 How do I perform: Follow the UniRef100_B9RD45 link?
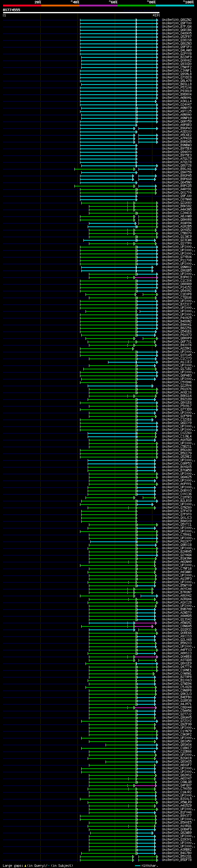coord(177,142)
